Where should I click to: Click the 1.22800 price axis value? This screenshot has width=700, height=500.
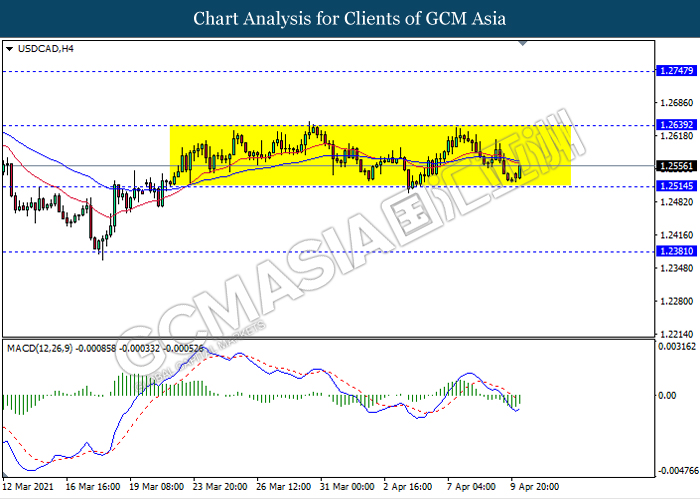(x=676, y=301)
